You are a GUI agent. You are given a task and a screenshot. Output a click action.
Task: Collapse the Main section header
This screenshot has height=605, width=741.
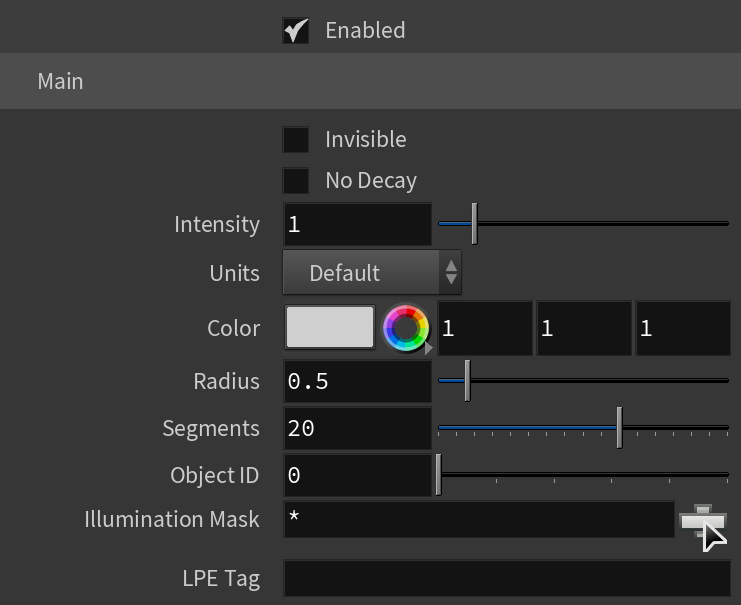pyautogui.click(x=370, y=81)
